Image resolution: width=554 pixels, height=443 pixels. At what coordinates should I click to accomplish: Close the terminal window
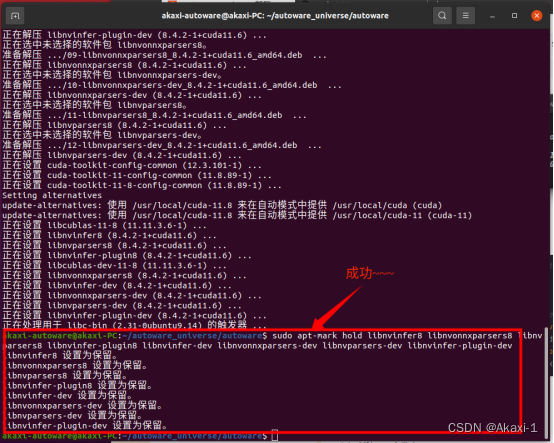pos(537,16)
